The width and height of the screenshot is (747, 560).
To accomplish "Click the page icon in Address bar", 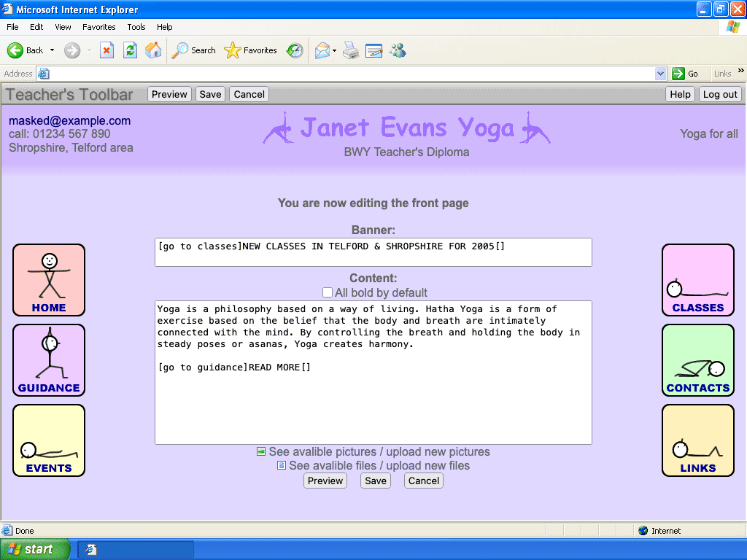I will tap(43, 74).
